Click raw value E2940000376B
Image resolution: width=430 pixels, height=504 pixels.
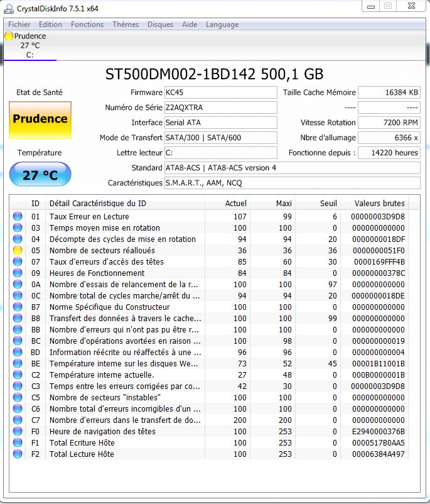(379, 431)
